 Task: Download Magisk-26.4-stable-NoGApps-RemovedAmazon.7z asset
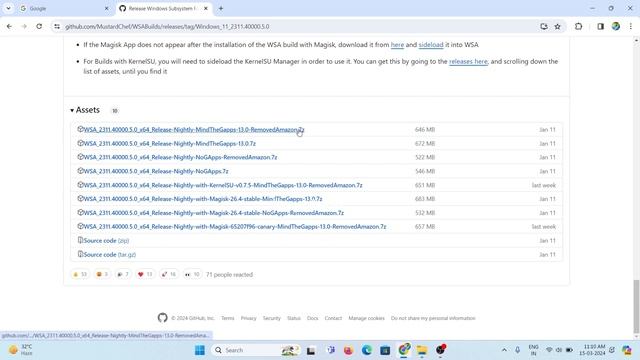213,213
